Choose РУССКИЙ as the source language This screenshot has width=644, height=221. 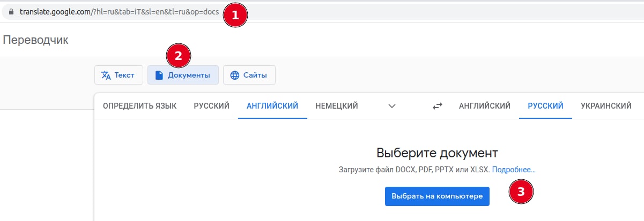211,106
